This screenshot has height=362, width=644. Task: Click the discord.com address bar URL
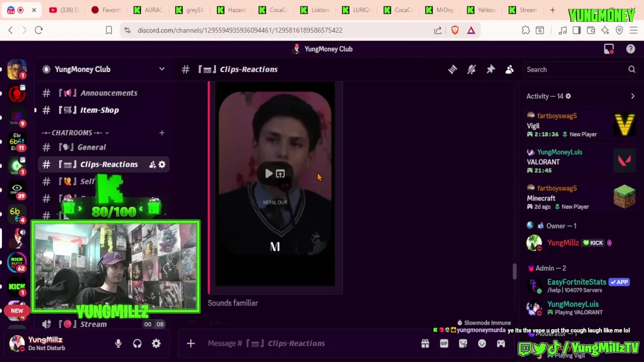click(x=240, y=30)
